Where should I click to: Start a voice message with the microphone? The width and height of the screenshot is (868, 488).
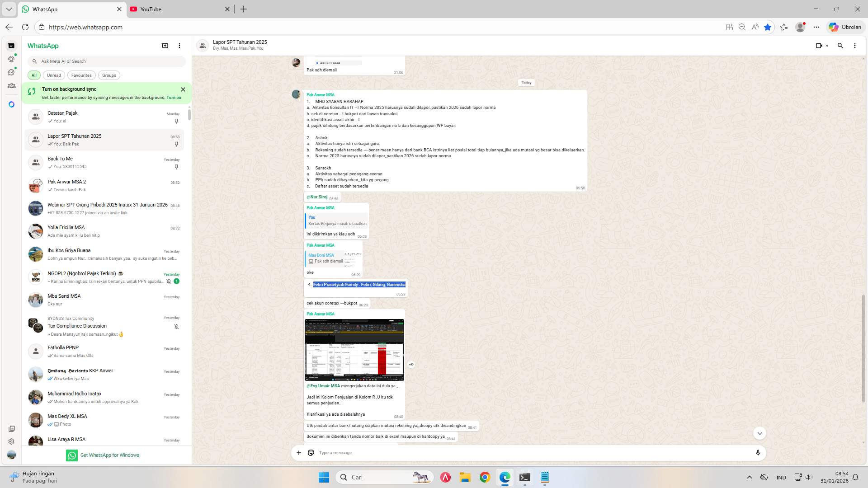[x=758, y=452]
